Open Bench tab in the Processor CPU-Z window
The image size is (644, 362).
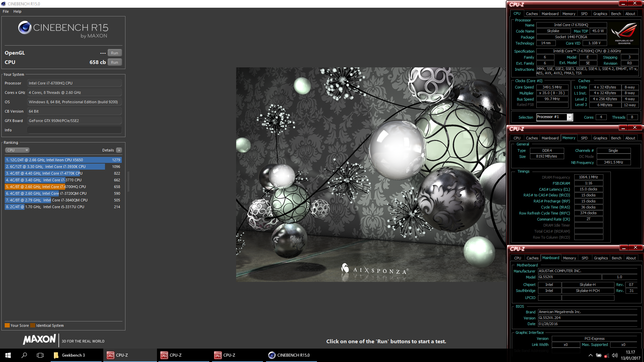[x=616, y=14]
